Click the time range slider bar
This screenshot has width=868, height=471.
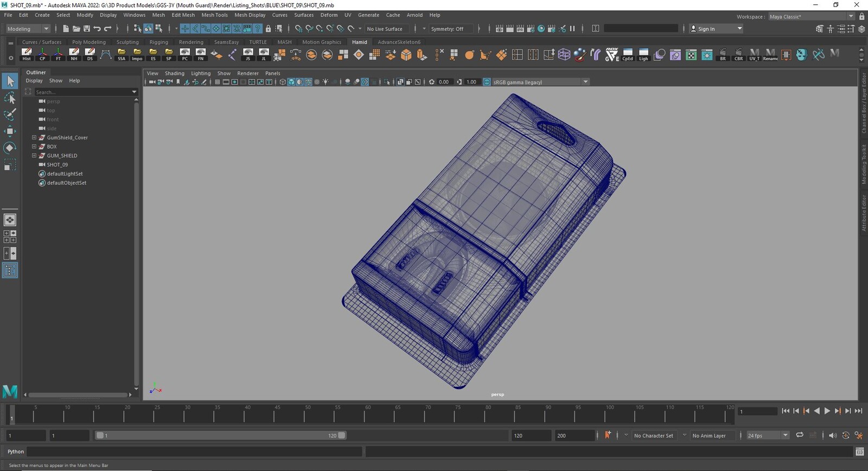click(x=220, y=435)
